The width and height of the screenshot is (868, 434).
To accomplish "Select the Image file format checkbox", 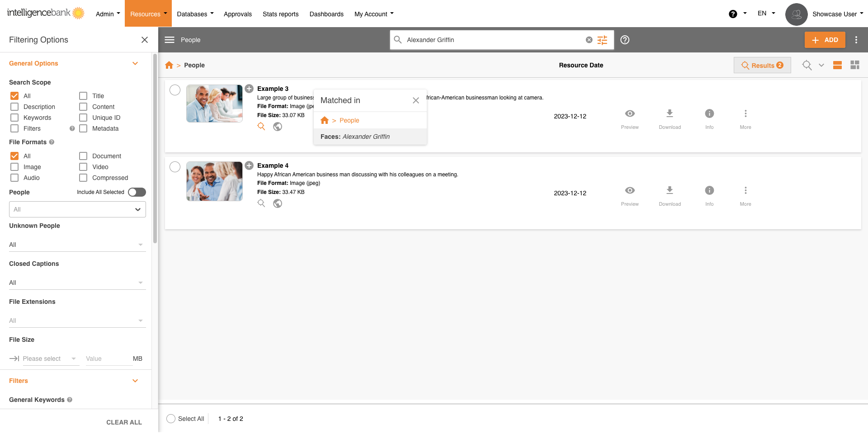I will coord(14,167).
